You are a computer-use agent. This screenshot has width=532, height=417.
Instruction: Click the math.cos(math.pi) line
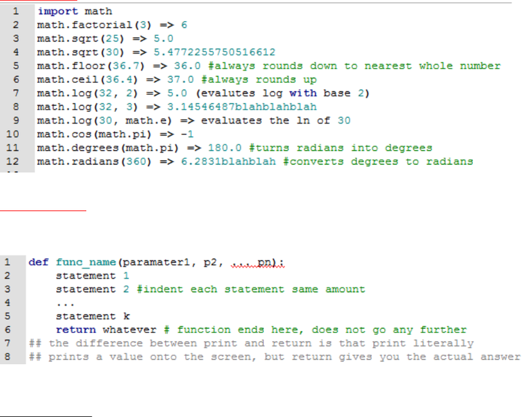(x=115, y=134)
